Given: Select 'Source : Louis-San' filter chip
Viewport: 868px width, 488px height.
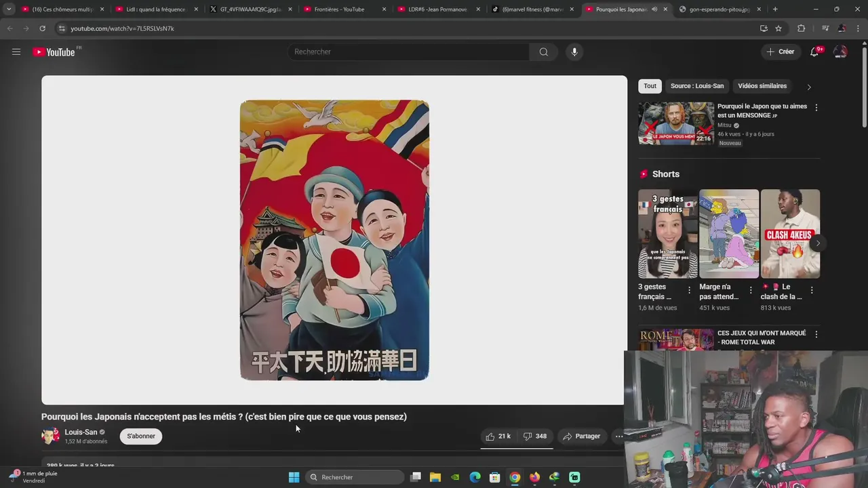Looking at the screenshot, I should [697, 86].
